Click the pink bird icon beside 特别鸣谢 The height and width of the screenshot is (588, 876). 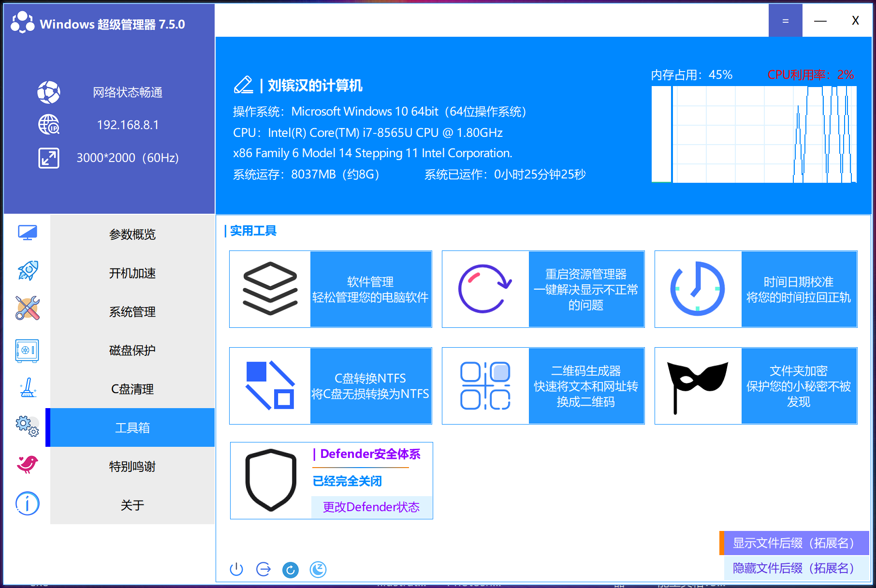pos(28,464)
